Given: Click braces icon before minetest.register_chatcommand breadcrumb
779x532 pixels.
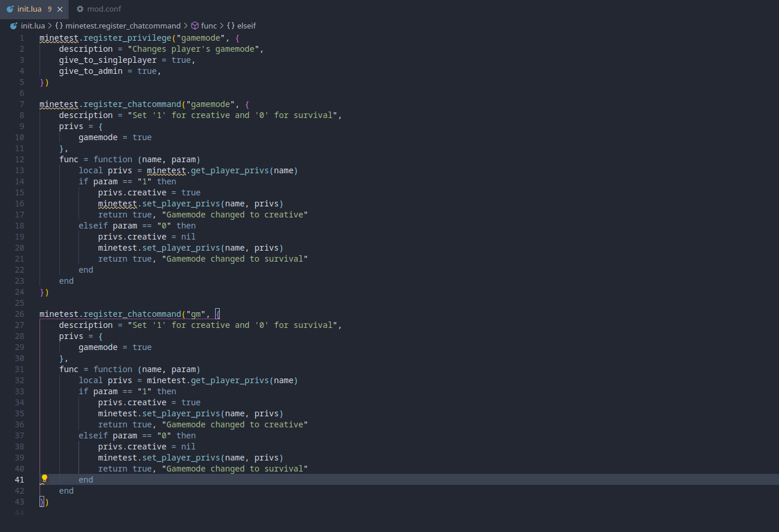Looking at the screenshot, I should (x=59, y=26).
